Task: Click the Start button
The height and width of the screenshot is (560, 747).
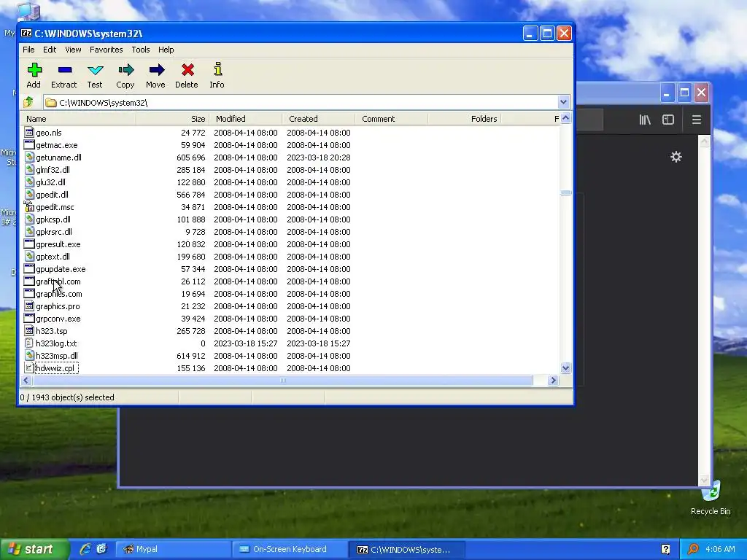Action: tap(34, 549)
